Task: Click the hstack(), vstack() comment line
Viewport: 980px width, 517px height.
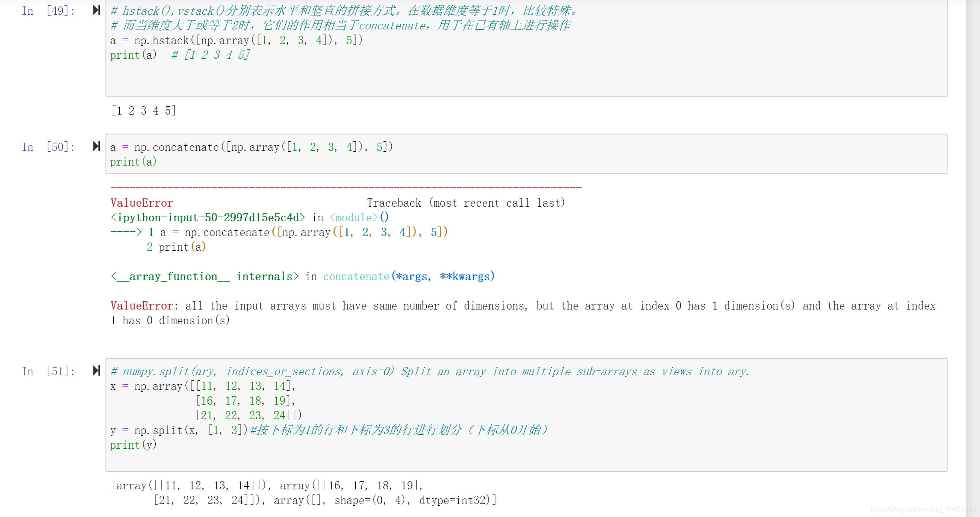Action: click(x=344, y=11)
